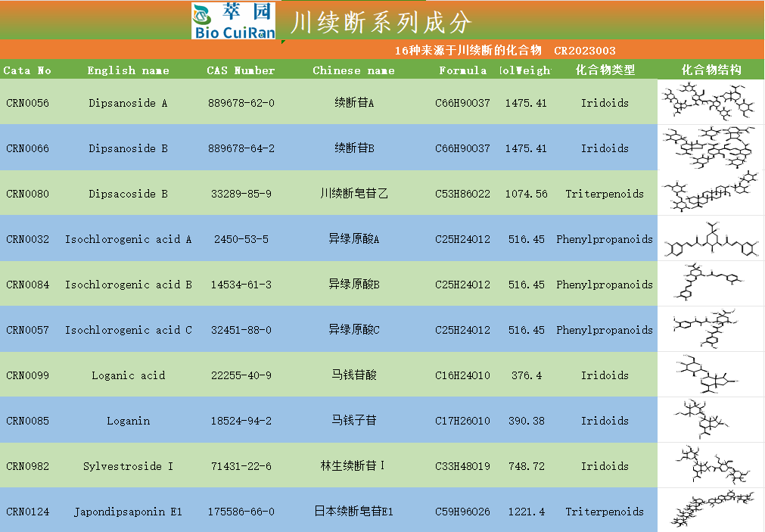Open the Isochlorogenic acid C structure image
The width and height of the screenshot is (765, 532).
(705, 328)
